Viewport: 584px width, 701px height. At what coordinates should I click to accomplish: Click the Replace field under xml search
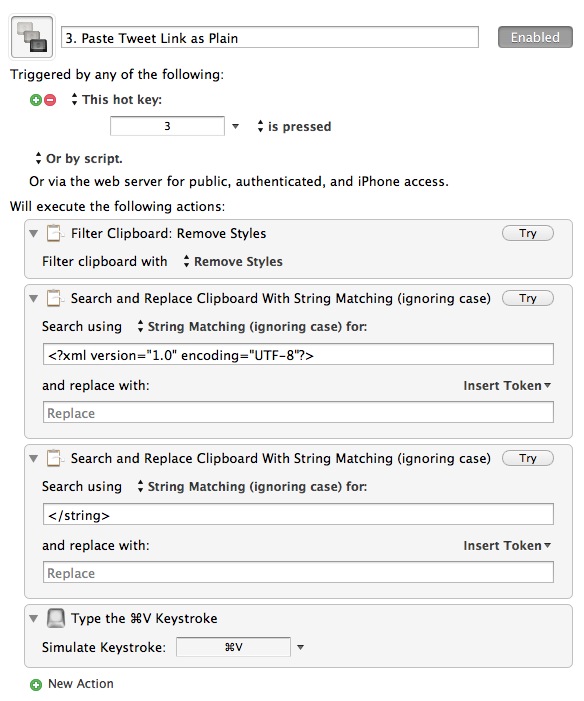click(x=298, y=413)
